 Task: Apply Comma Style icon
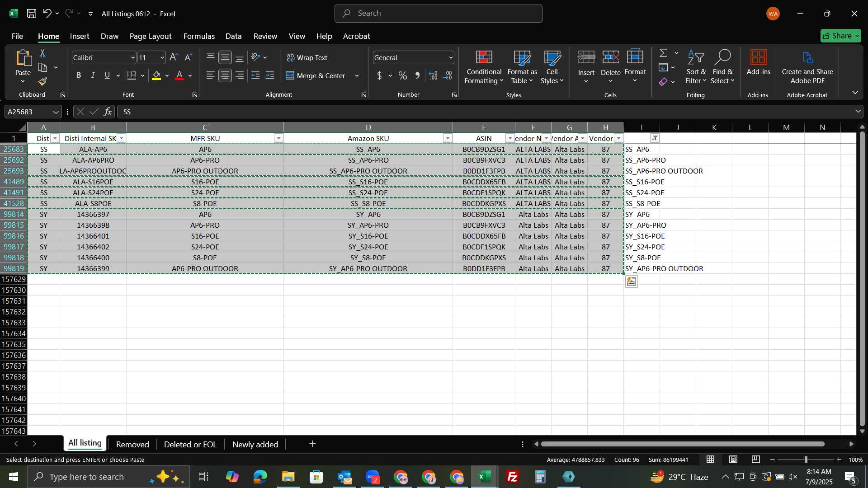click(417, 75)
